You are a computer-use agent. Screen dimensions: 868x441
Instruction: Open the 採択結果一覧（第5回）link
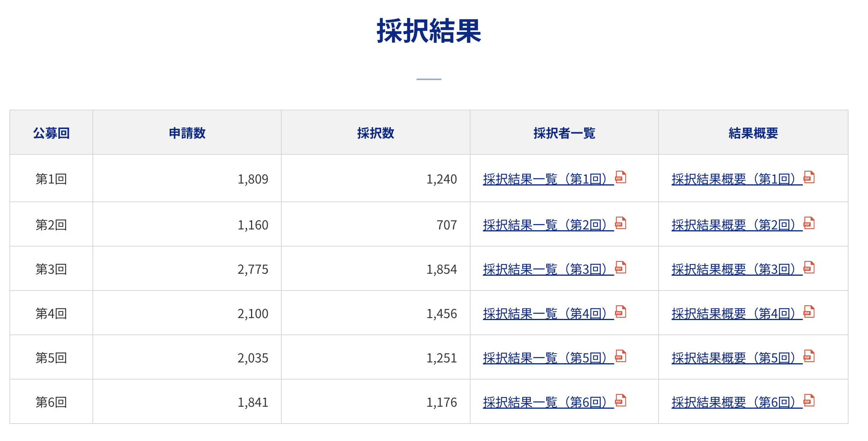tap(548, 358)
